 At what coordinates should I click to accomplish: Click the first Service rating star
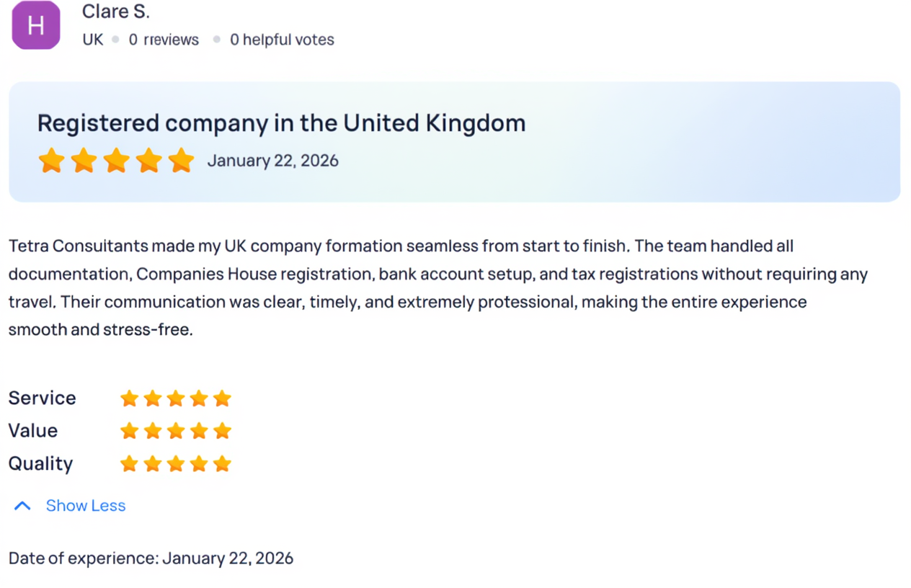[129, 398]
